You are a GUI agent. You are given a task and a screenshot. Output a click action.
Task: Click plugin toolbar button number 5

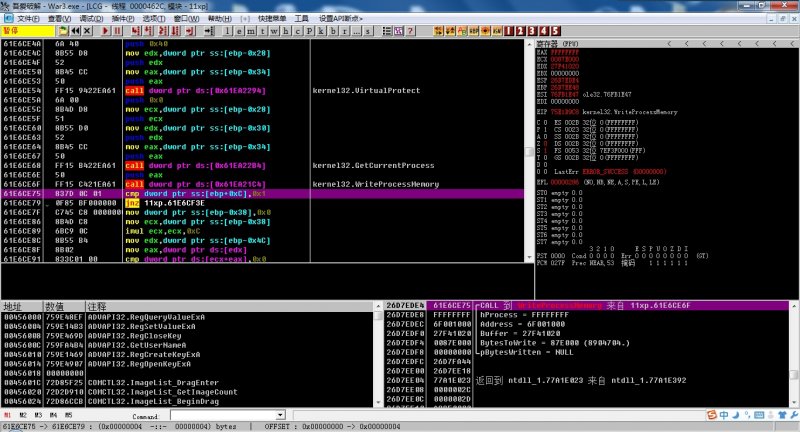556,31
